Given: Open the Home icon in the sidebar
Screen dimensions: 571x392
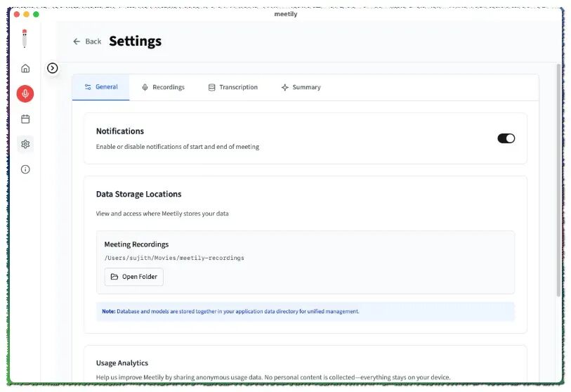Looking at the screenshot, I should 25,68.
